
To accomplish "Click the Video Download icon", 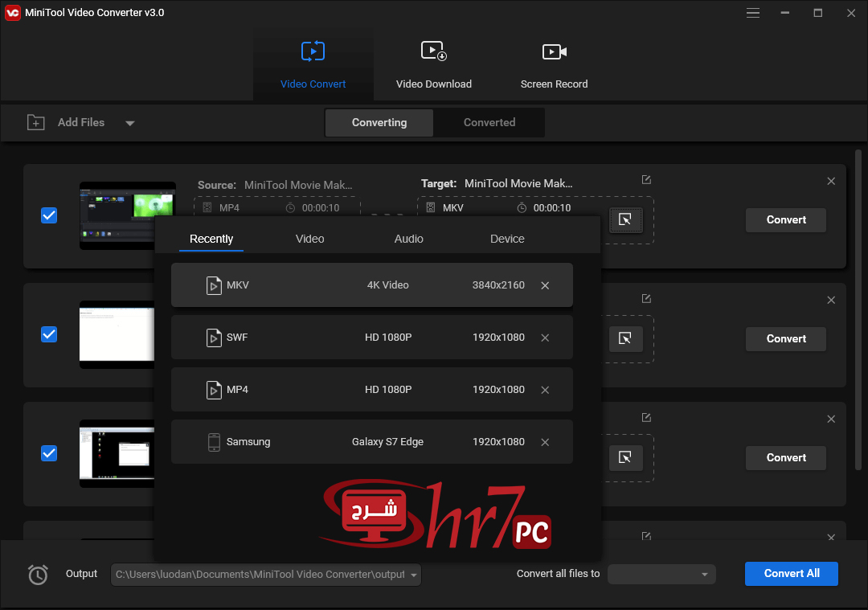I will (433, 51).
